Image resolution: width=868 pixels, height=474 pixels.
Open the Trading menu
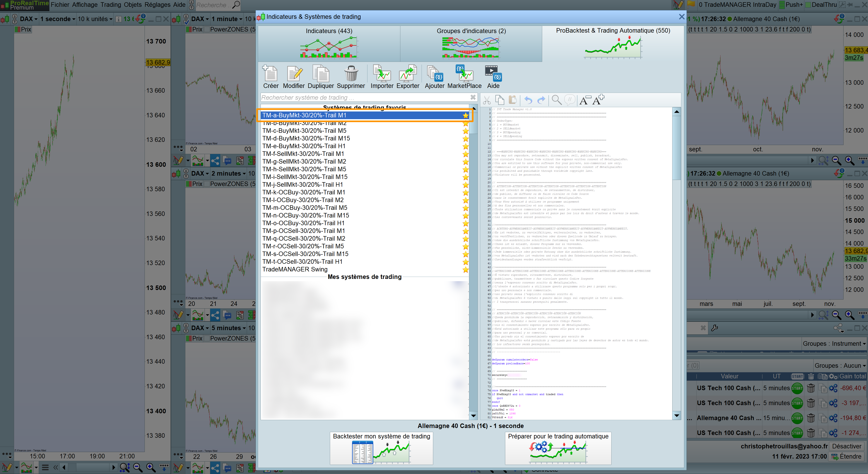[111, 5]
